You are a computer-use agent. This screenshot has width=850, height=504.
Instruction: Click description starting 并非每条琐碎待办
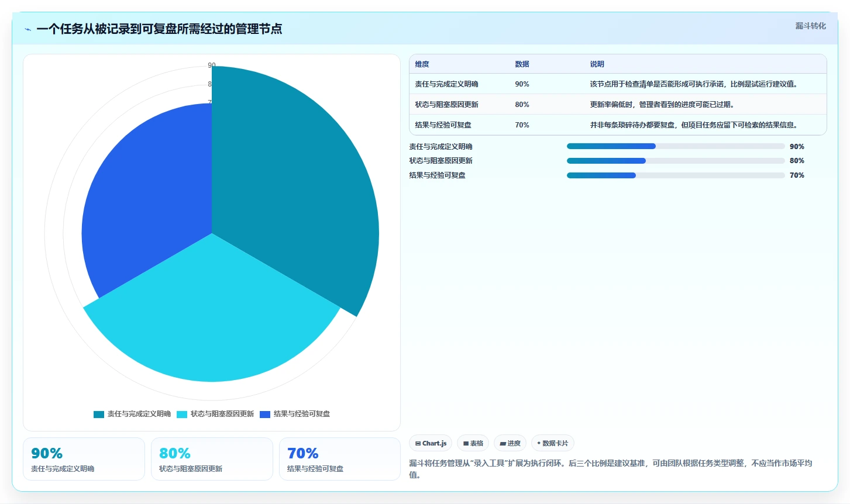coord(693,125)
